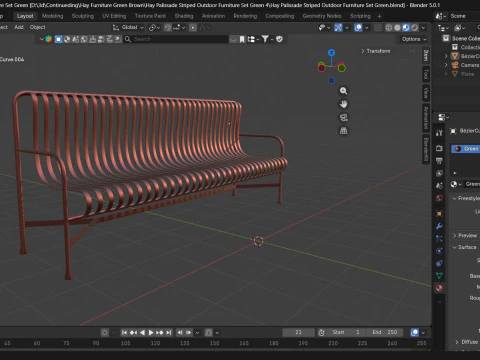Open the pivot point dropdown

point(154,28)
